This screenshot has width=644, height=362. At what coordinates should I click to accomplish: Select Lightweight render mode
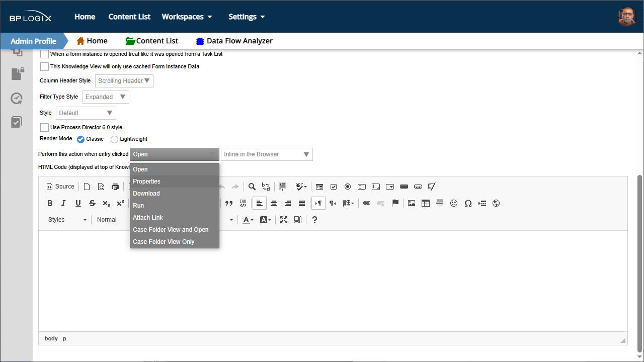pyautogui.click(x=115, y=139)
